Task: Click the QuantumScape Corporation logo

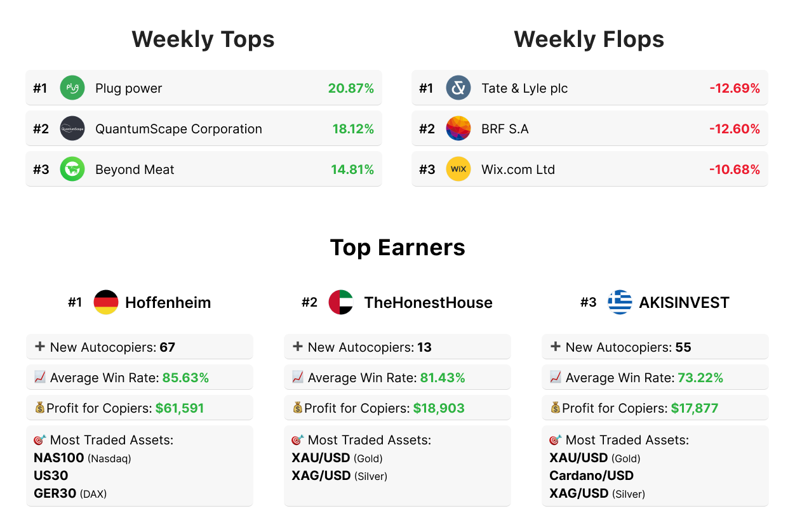Action: 72,129
